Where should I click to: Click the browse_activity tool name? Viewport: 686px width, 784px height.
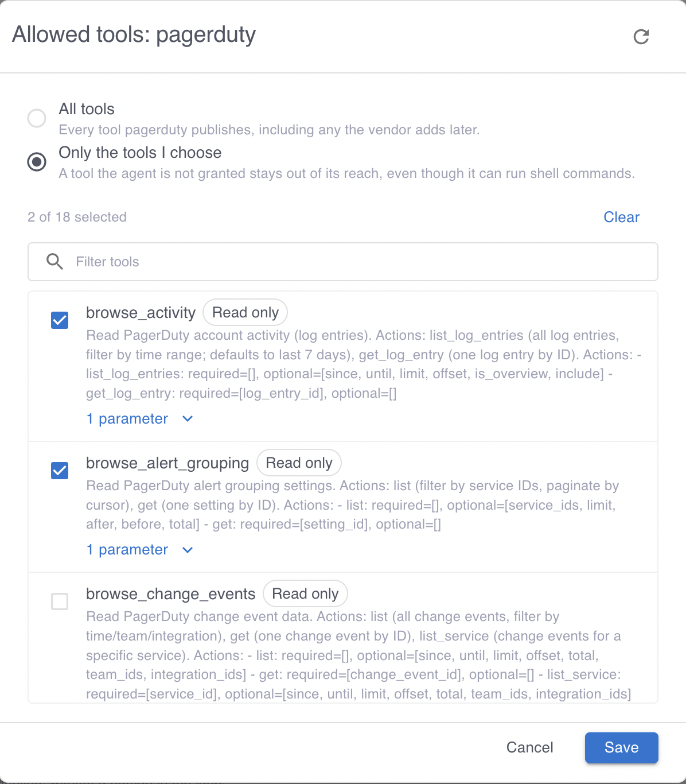(x=141, y=313)
